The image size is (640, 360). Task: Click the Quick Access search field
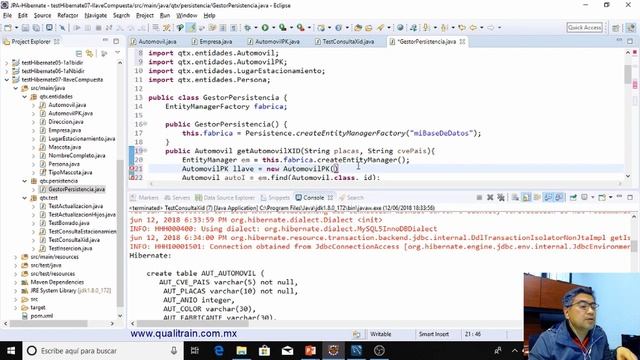pos(584,27)
